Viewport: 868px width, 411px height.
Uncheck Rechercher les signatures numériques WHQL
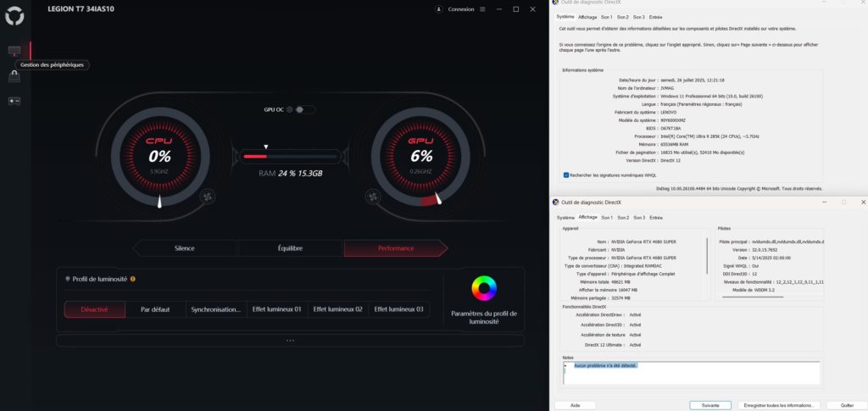click(566, 175)
